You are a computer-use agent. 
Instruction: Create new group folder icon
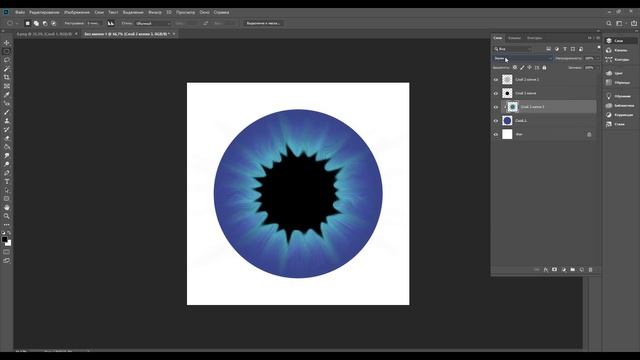(573, 270)
